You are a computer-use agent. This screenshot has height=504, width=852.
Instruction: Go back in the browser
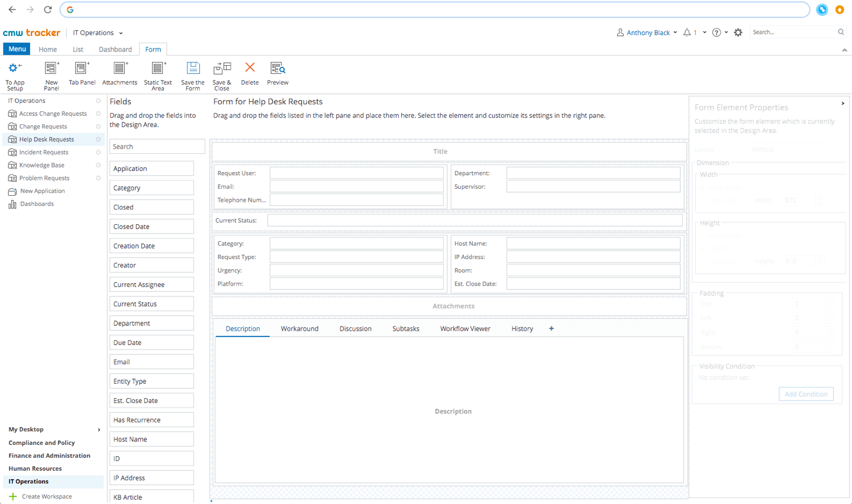pos(12,9)
